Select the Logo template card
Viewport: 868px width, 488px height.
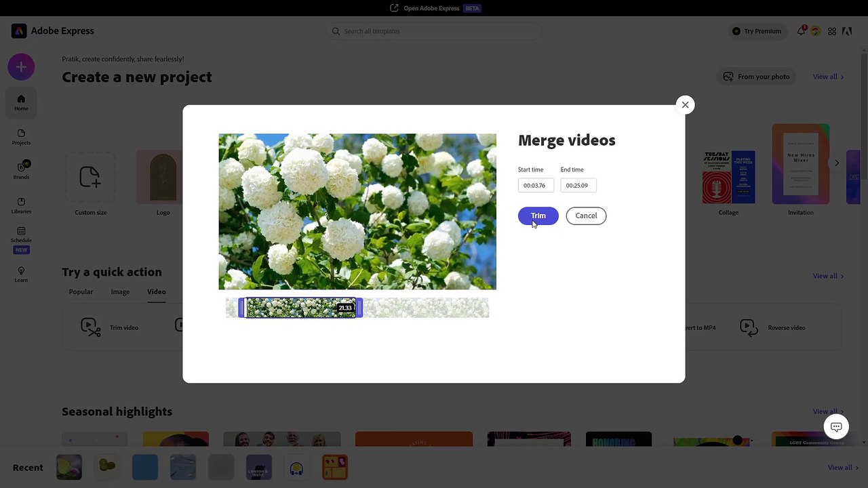click(163, 183)
